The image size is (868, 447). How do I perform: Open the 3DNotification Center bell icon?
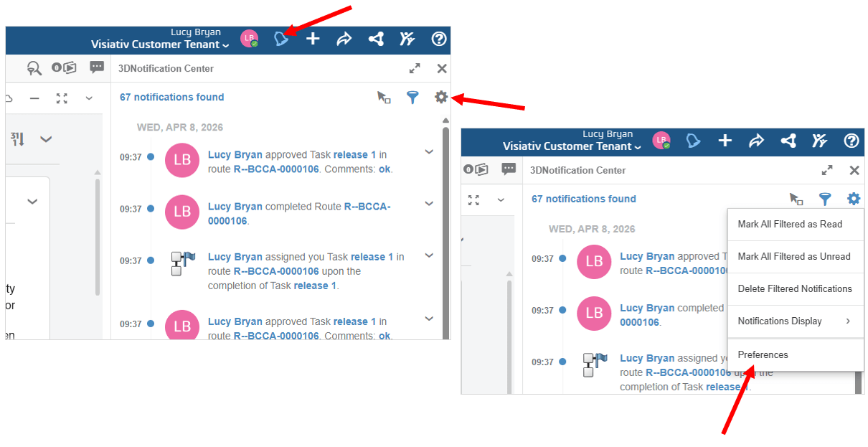[282, 39]
